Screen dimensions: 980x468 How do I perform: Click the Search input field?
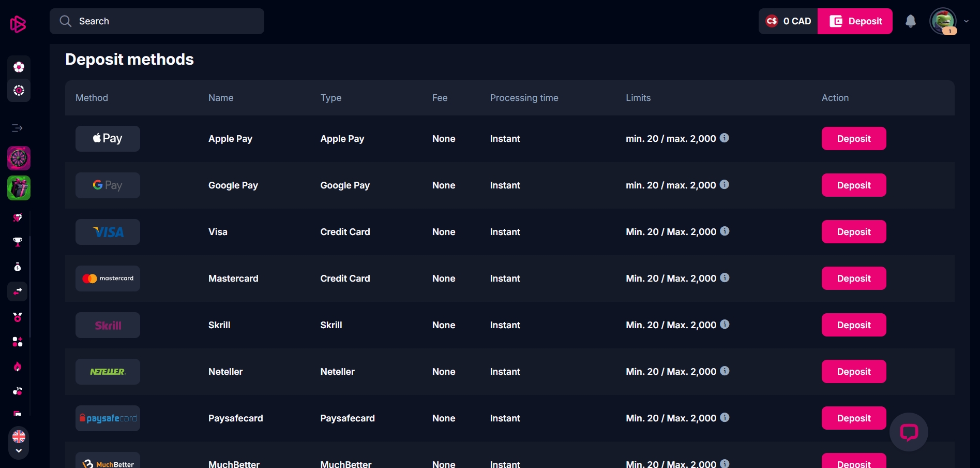[157, 21]
